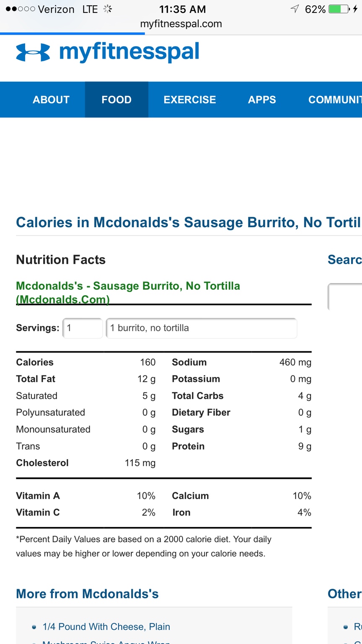Tap the battery icon in status bar
The width and height of the screenshot is (362, 644).
click(339, 9)
